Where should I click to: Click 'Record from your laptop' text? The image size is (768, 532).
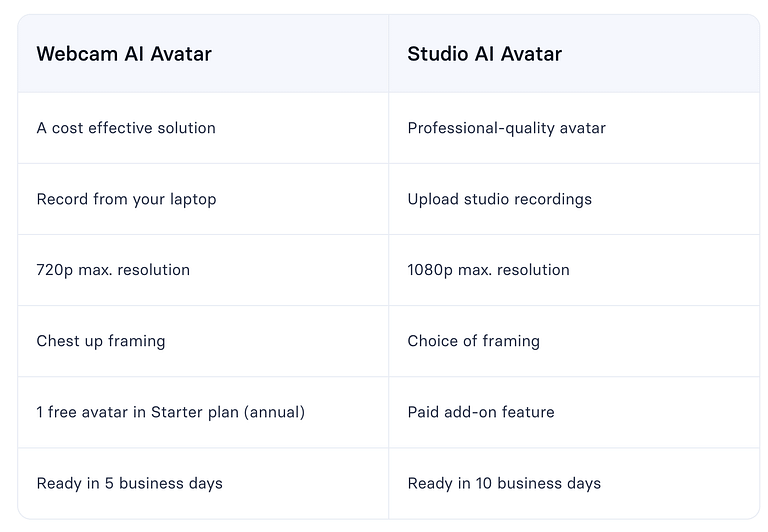click(x=126, y=199)
